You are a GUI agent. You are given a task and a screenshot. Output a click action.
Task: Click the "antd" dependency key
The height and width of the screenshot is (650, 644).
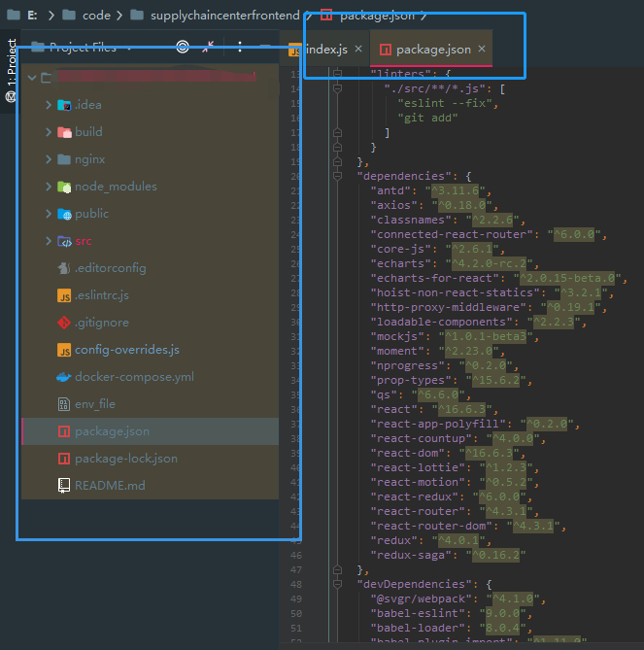point(390,190)
